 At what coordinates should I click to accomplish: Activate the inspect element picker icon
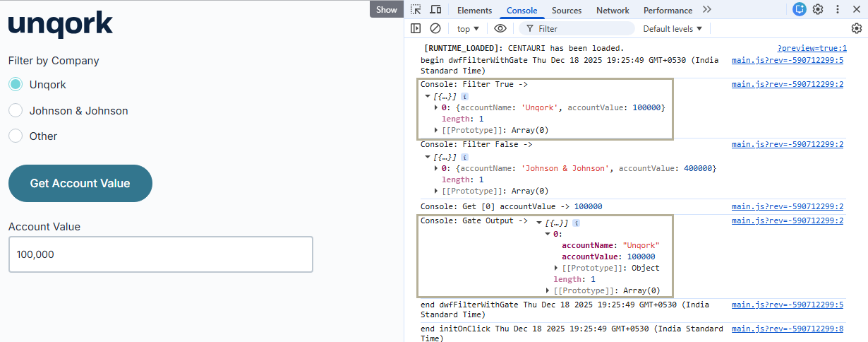click(x=416, y=10)
